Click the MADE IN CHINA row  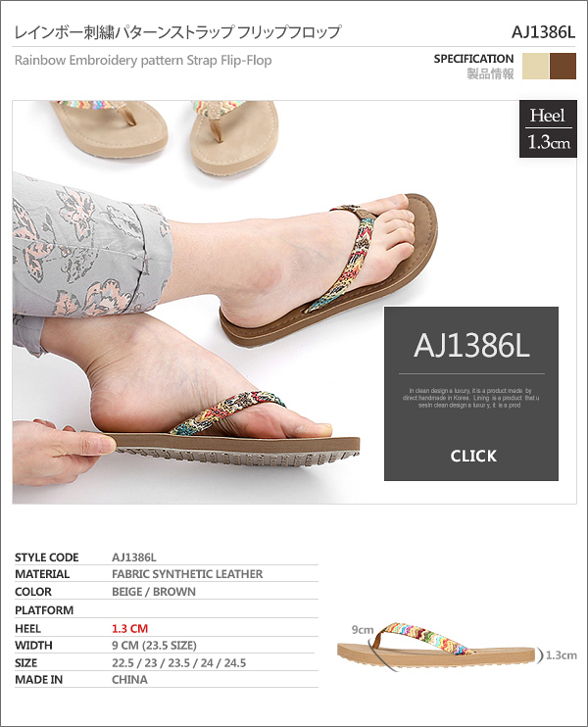pyautogui.click(x=166, y=680)
